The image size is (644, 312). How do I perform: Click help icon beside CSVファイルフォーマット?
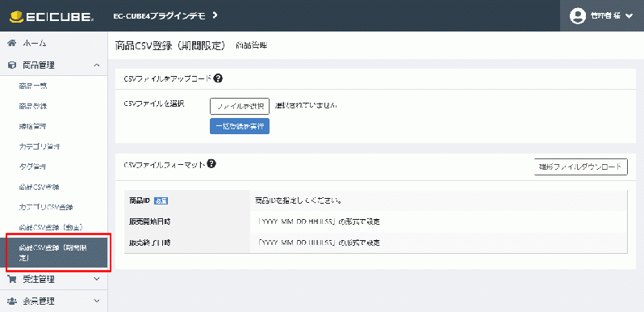tap(211, 164)
